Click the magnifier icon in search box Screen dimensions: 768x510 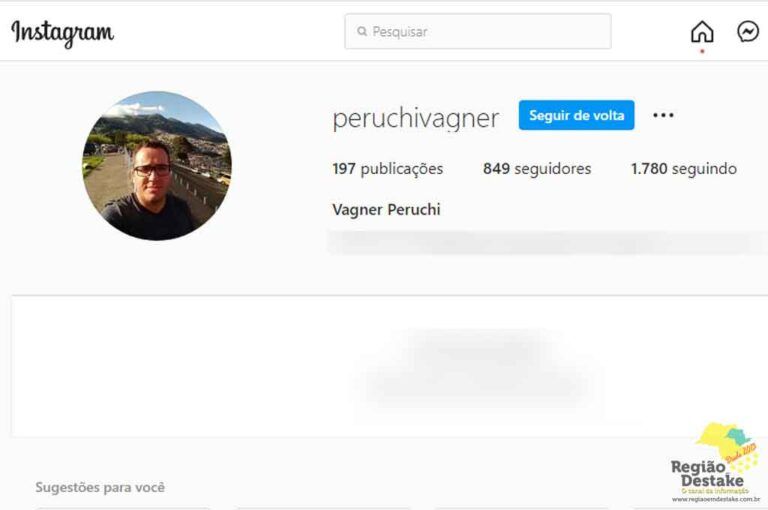tap(362, 31)
